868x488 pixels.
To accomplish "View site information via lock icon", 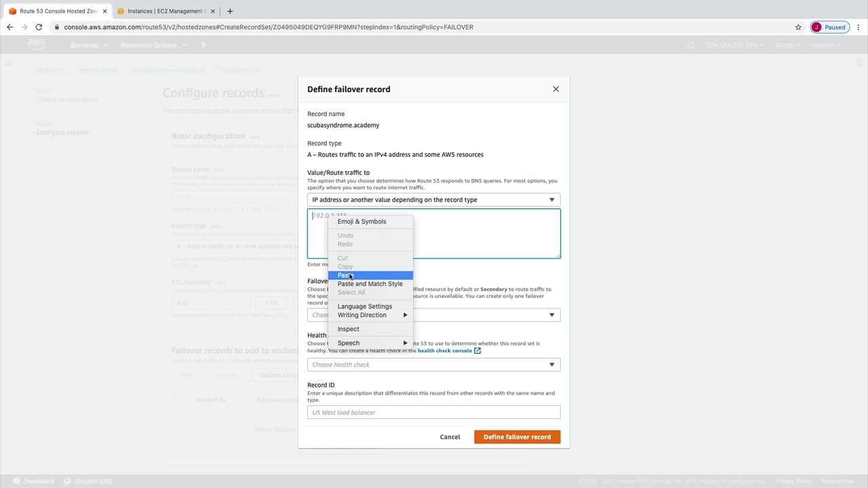I will click(x=58, y=27).
